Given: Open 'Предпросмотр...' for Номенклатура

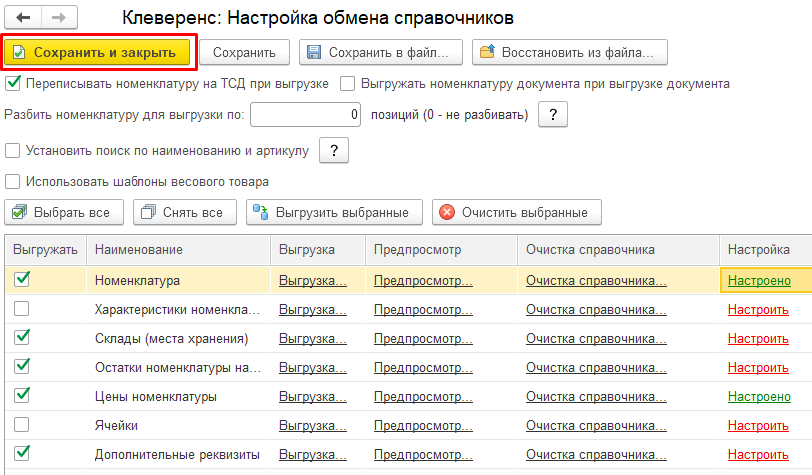Looking at the screenshot, I should (x=423, y=281).
